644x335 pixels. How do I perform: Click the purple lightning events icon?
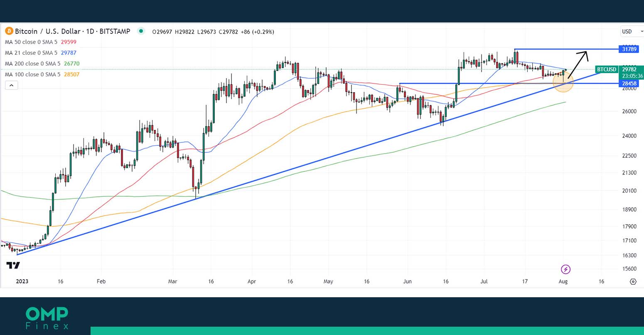565,269
